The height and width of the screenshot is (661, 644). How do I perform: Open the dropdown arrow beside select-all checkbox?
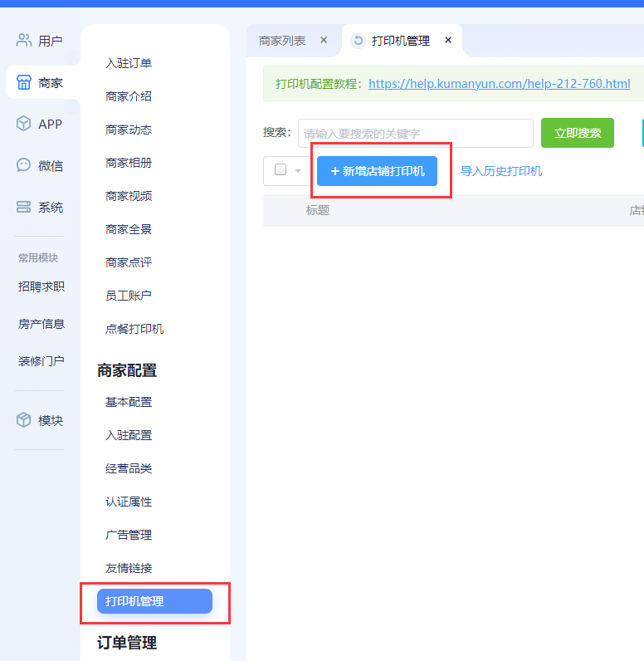[298, 171]
